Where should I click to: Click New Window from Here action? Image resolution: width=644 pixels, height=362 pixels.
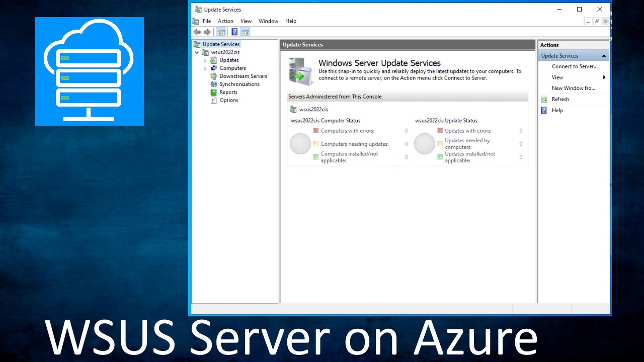coord(574,88)
